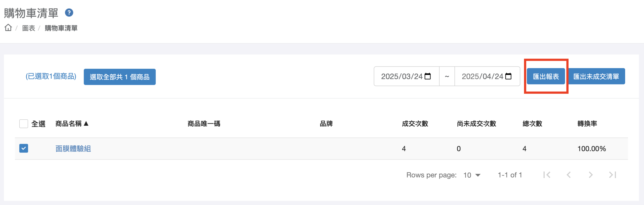The width and height of the screenshot is (644, 205).
Task: Expand the Rows per page dropdown
Action: tap(472, 175)
